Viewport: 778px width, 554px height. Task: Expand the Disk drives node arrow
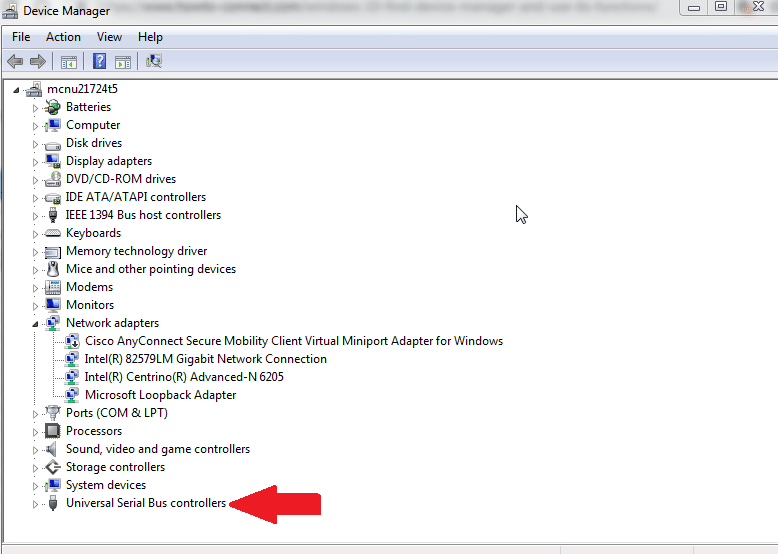(35, 144)
